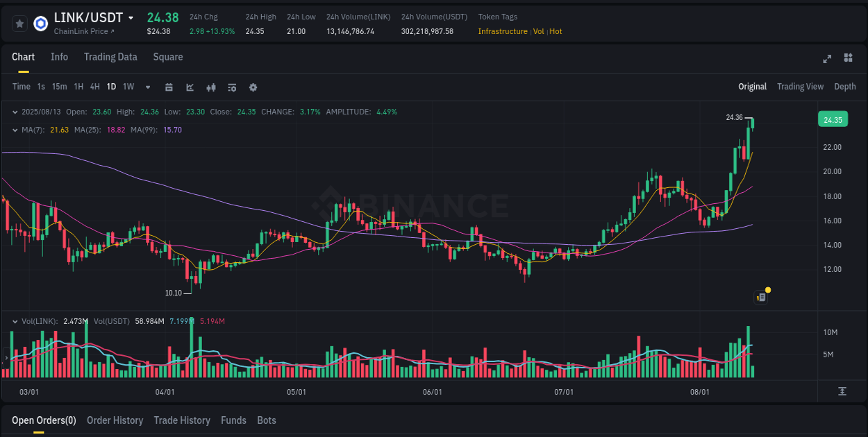This screenshot has width=868, height=437.
Task: Open the technical indicators panel
Action: pos(210,87)
